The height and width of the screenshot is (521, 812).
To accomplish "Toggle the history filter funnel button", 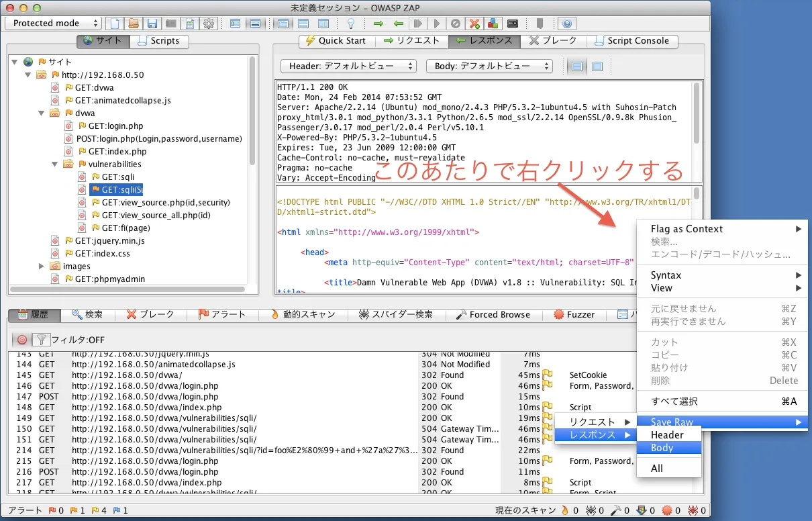I will tap(41, 340).
